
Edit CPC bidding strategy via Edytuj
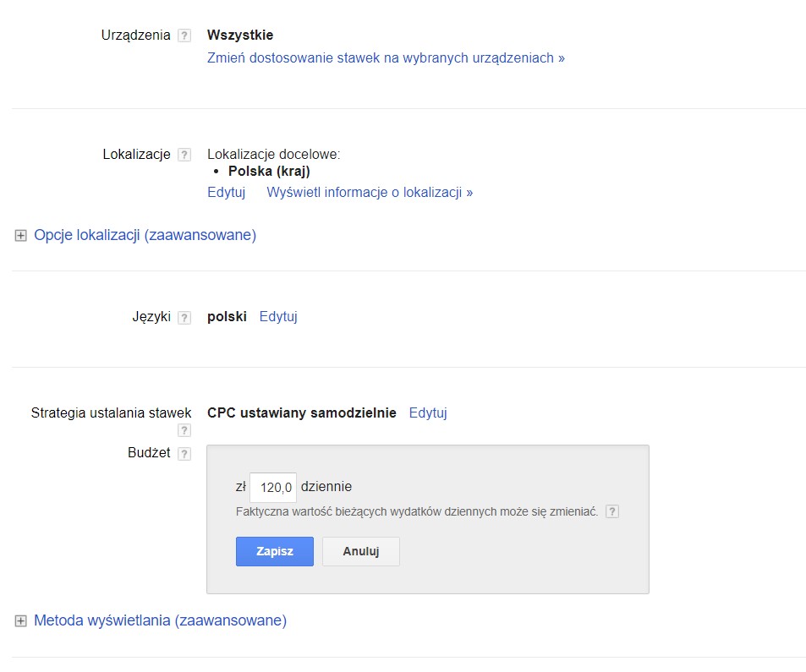[428, 413]
